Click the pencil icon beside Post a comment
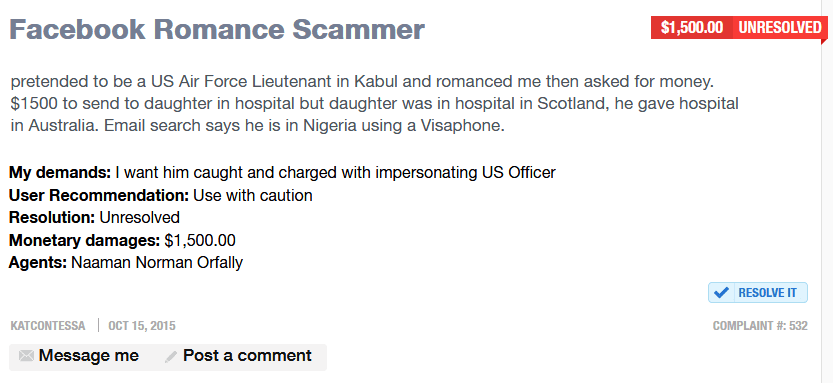833x383 pixels. pos(171,356)
